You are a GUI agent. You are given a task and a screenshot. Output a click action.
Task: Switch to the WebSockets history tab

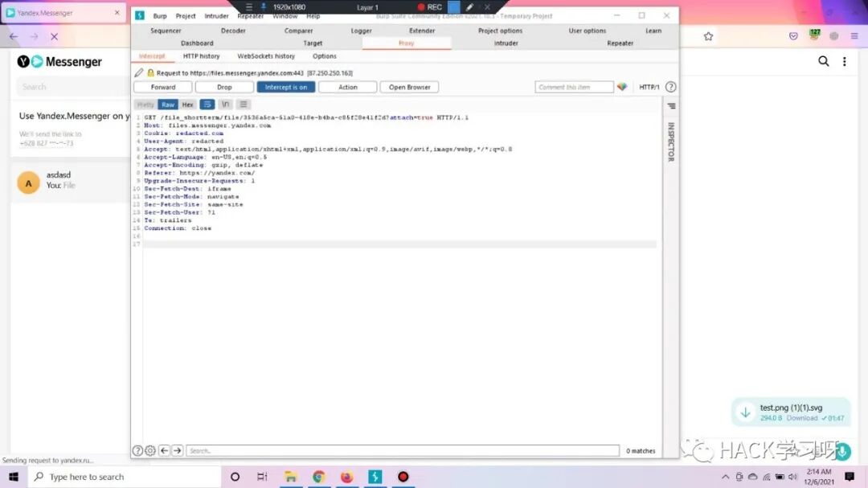[x=266, y=56]
